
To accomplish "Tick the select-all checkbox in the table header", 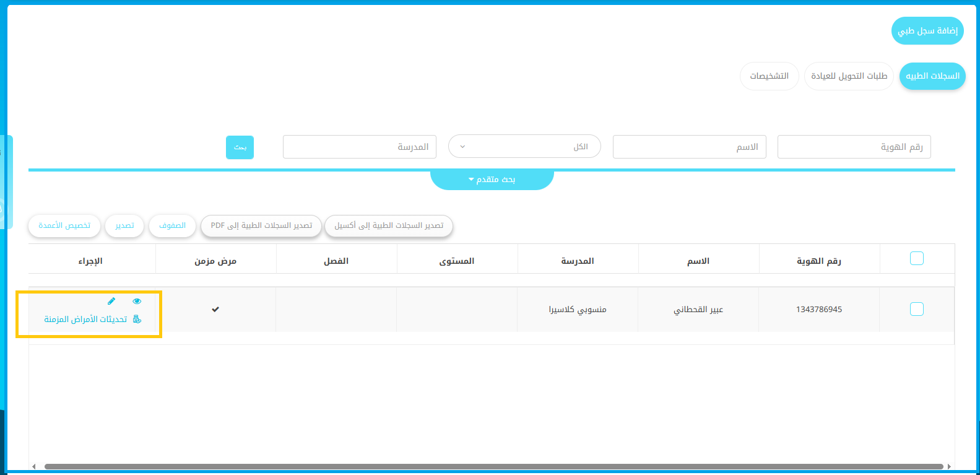I will click(x=916, y=258).
